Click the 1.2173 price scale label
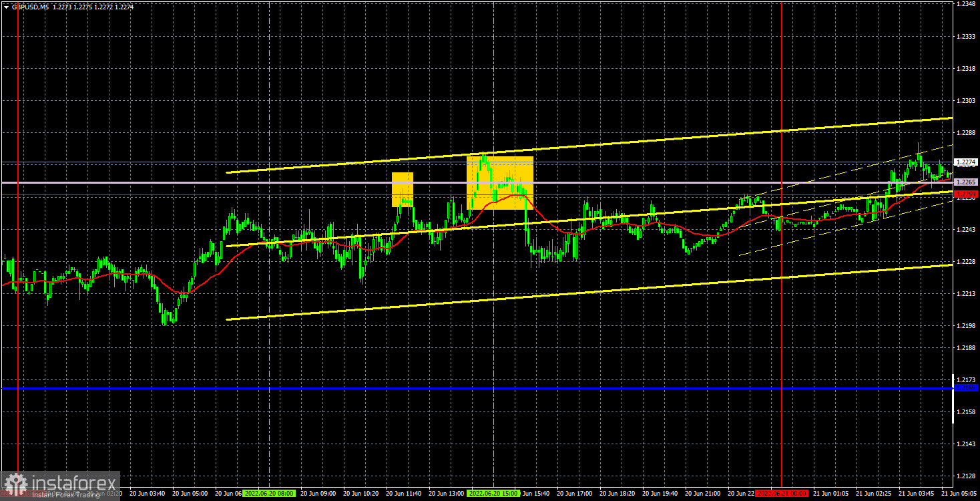The image size is (980, 501). click(x=966, y=379)
